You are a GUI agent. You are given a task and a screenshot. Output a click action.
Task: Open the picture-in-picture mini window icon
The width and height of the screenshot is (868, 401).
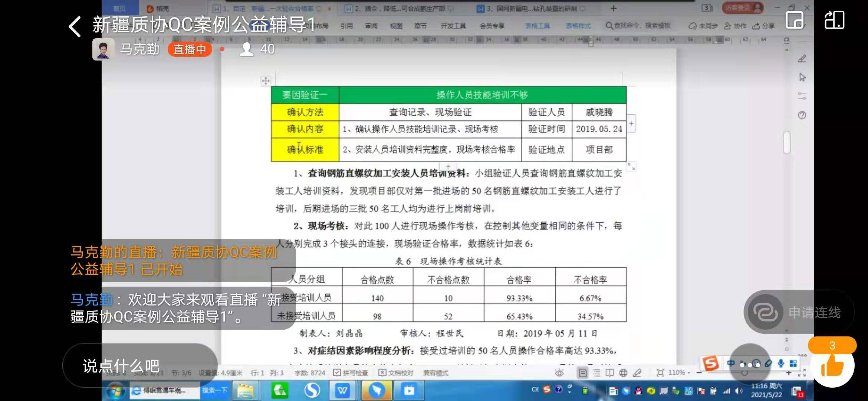795,20
